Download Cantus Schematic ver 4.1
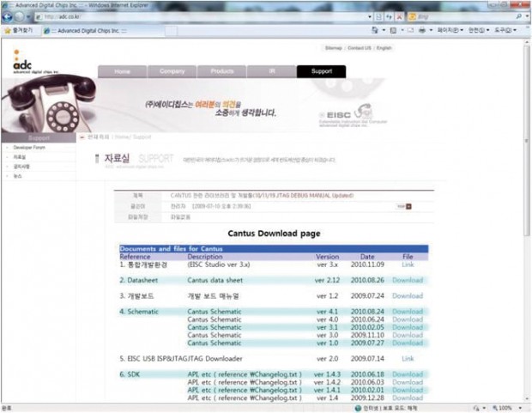Viewport: 532px width, 413px height. (x=408, y=312)
